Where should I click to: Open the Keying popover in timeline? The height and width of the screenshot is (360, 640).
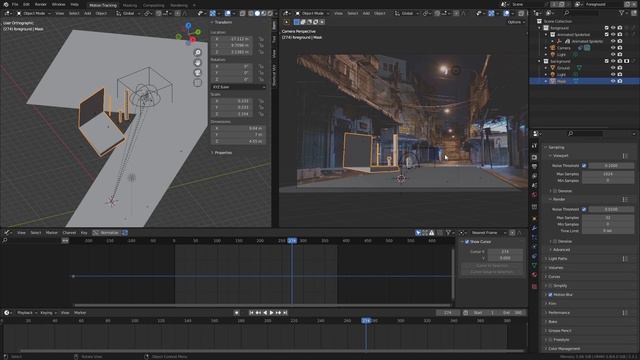coord(48,313)
